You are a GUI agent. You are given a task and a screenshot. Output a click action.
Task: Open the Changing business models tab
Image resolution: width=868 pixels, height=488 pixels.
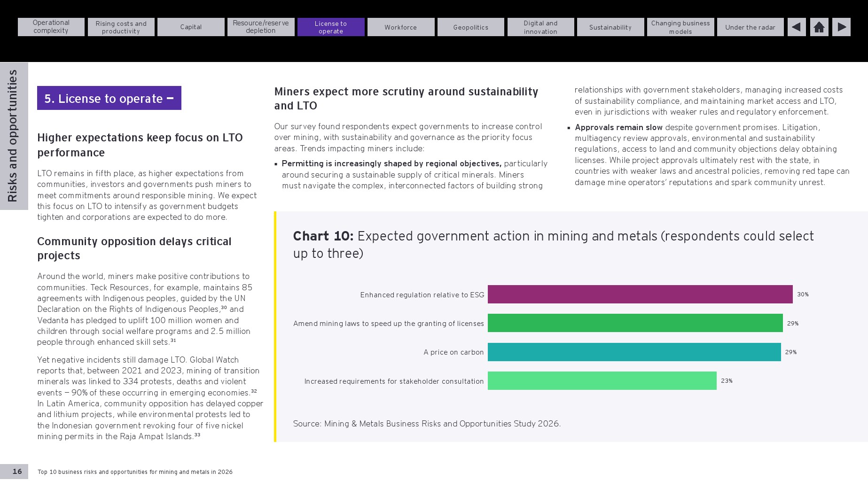(x=680, y=27)
